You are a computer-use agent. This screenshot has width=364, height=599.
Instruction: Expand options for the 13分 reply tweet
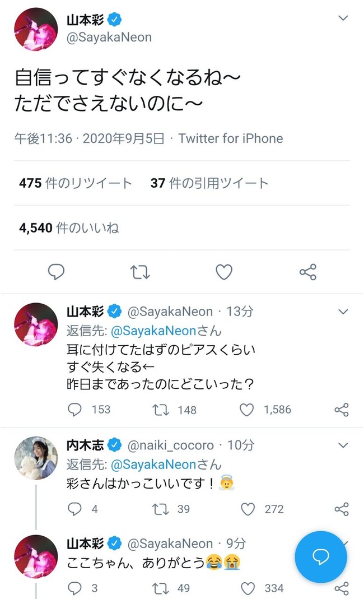point(343,312)
